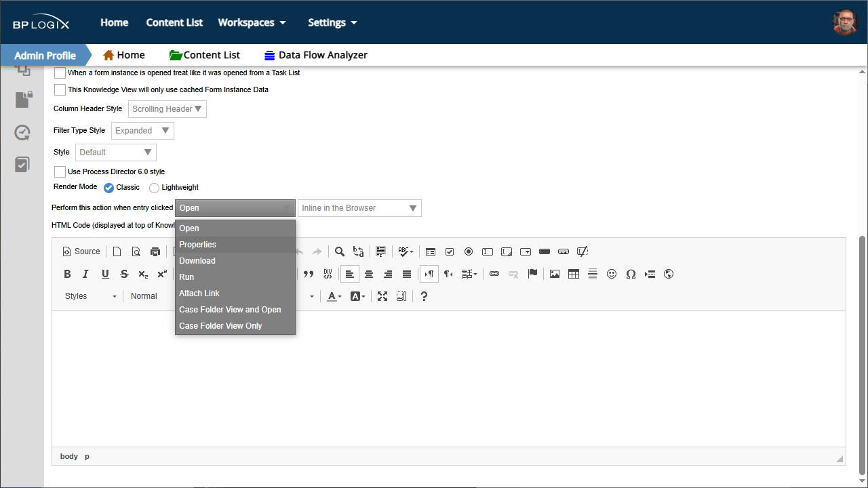Screen dimensions: 868x488
Task: Click the Find magnifier icon
Action: click(x=340, y=251)
